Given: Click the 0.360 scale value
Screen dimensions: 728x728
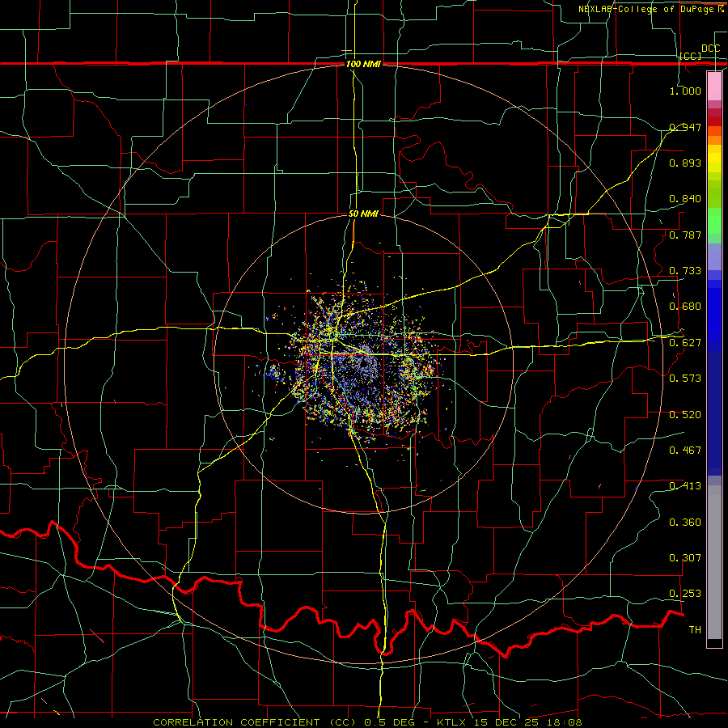Looking at the screenshot, I should click(685, 523).
